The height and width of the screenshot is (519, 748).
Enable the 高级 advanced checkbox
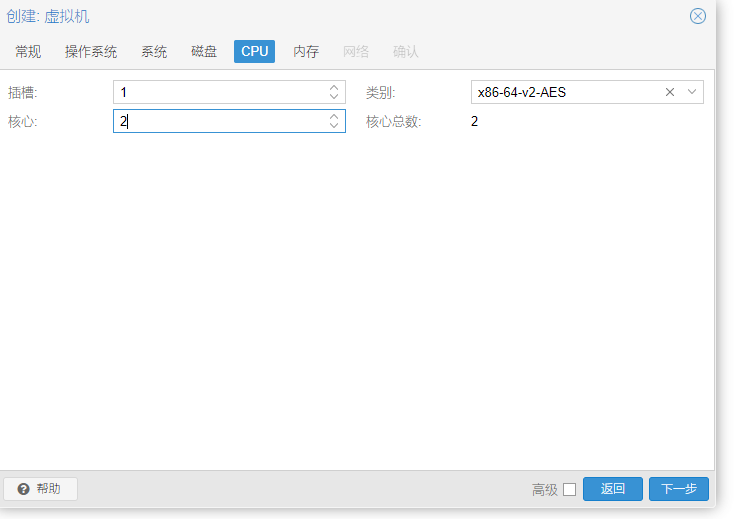point(570,489)
